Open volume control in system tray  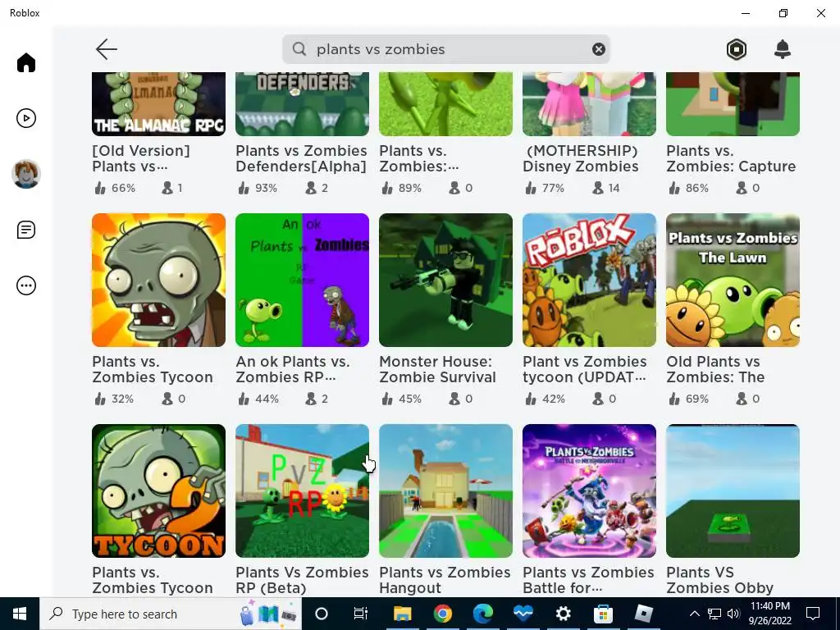coord(733,614)
